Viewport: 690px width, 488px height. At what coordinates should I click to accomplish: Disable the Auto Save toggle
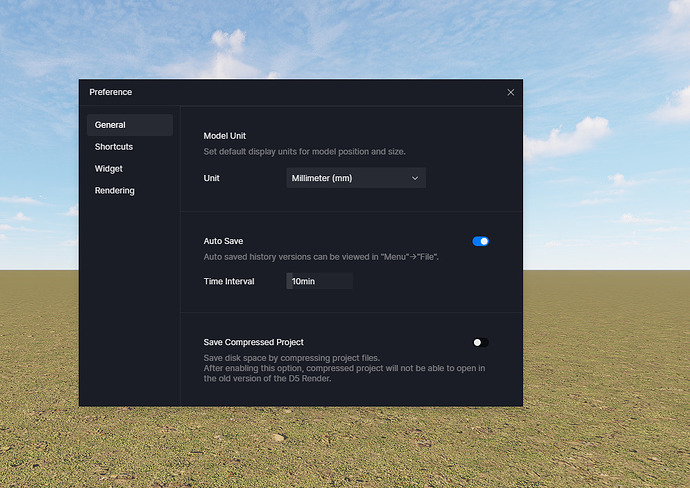click(x=480, y=241)
